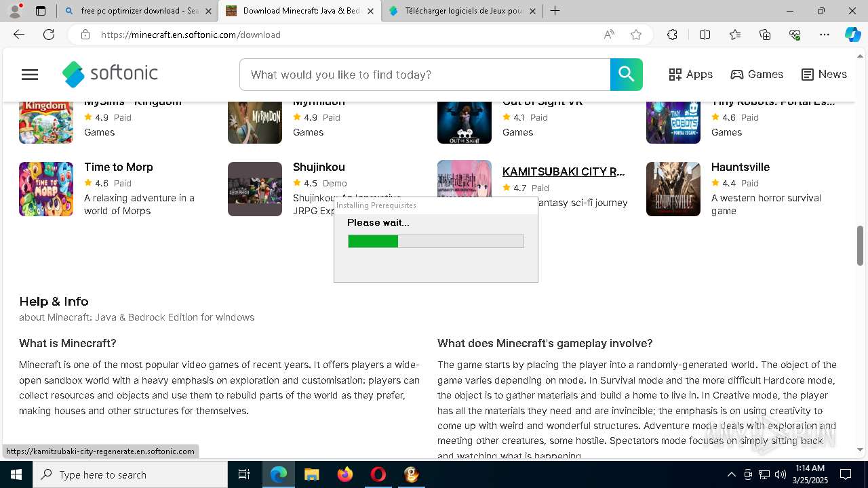
Task: Click the green search magnifier button
Action: [x=626, y=75]
